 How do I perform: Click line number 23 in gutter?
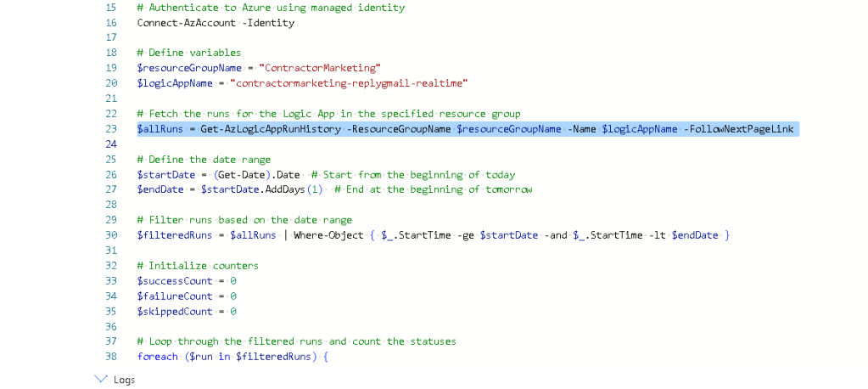click(110, 129)
